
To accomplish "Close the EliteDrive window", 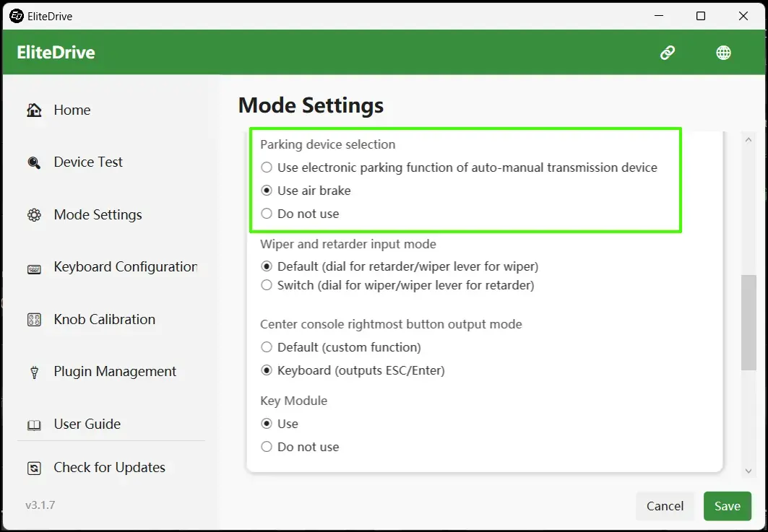I will click(x=743, y=16).
